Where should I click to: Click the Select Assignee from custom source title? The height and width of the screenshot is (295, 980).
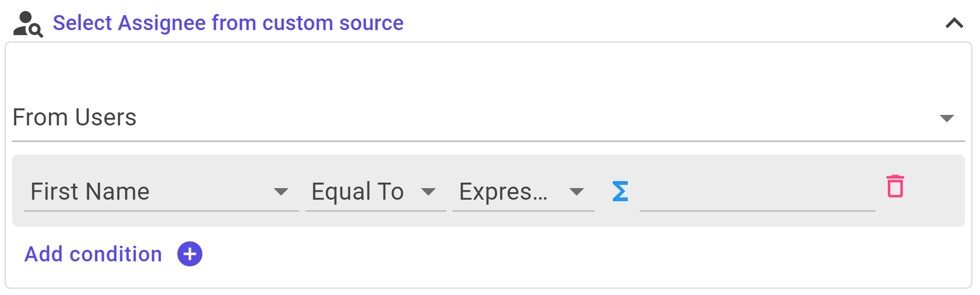228,23
